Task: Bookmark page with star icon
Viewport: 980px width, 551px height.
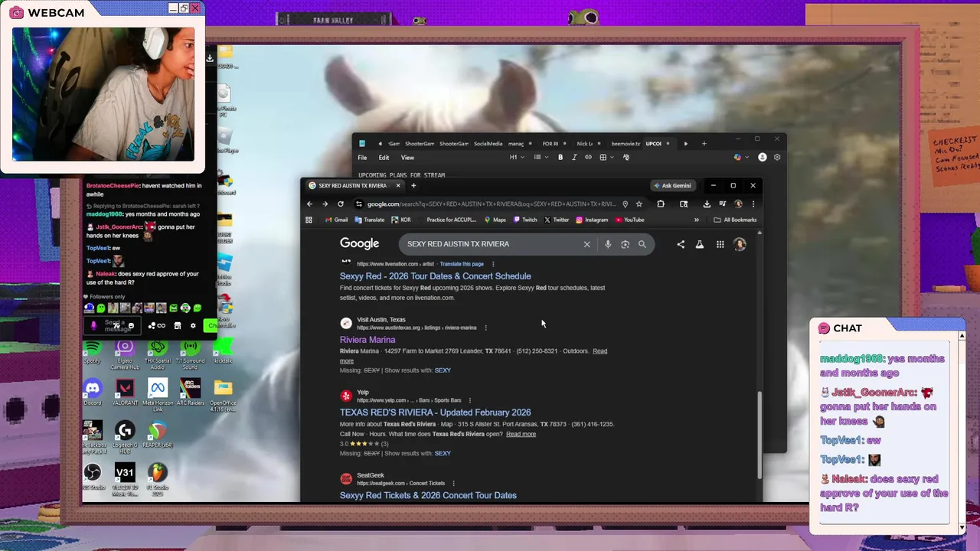Action: click(639, 204)
